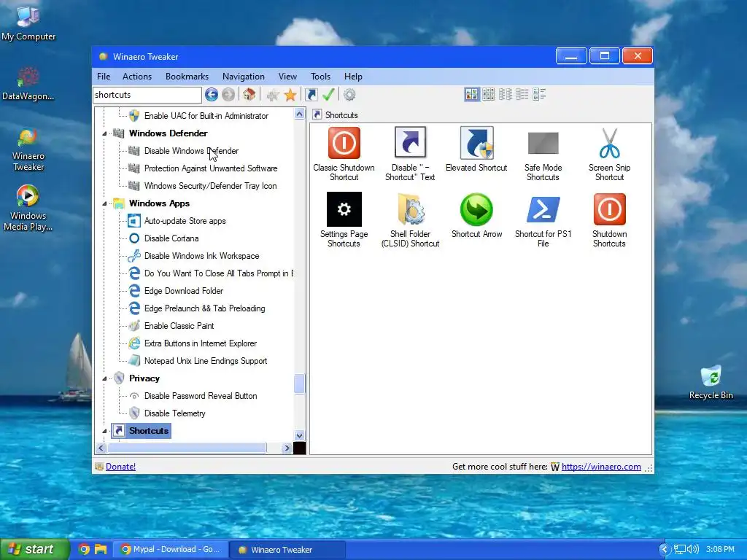Collapse the Windows Apps tree node
The height and width of the screenshot is (560, 747).
coord(105,204)
